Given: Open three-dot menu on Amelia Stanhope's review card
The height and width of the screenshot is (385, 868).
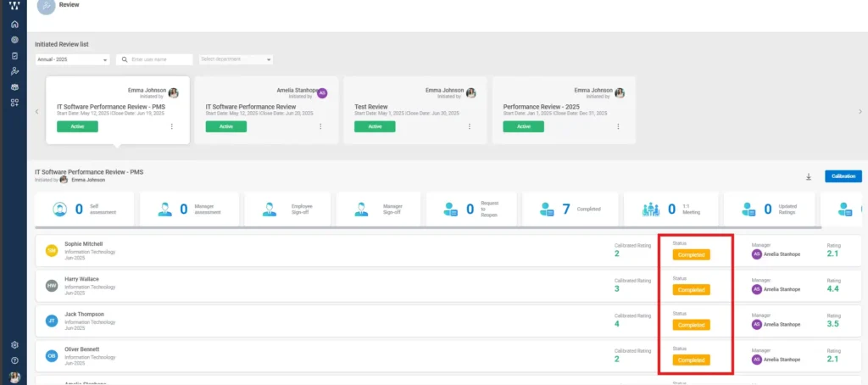Looking at the screenshot, I should click(x=320, y=126).
